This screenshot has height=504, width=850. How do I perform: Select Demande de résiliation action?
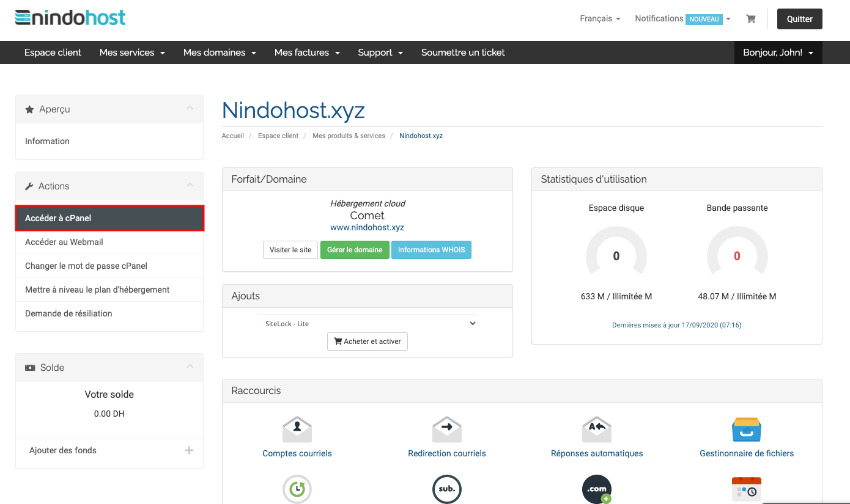pyautogui.click(x=109, y=313)
